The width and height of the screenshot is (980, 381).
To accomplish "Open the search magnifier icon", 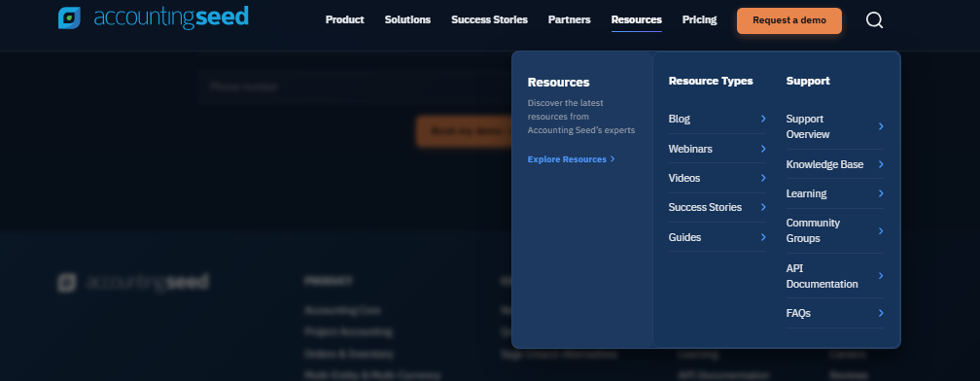I will click(874, 20).
